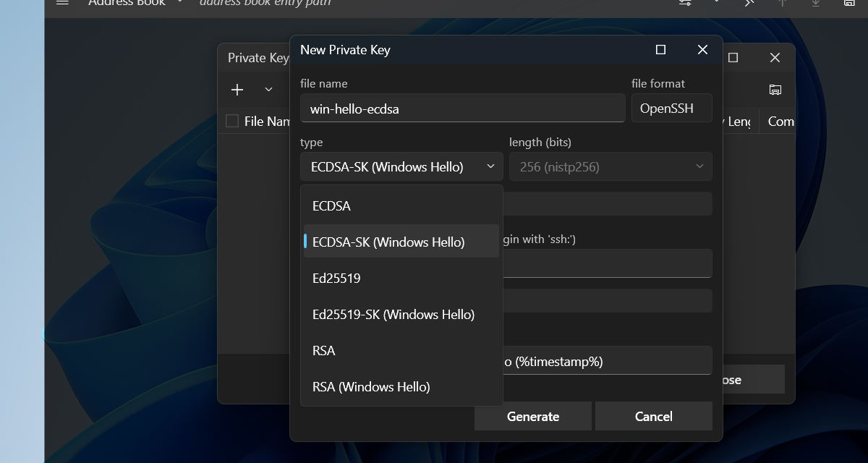Tick the select-all checkbox beside File Name header
The width and height of the screenshot is (868, 463).
point(232,121)
